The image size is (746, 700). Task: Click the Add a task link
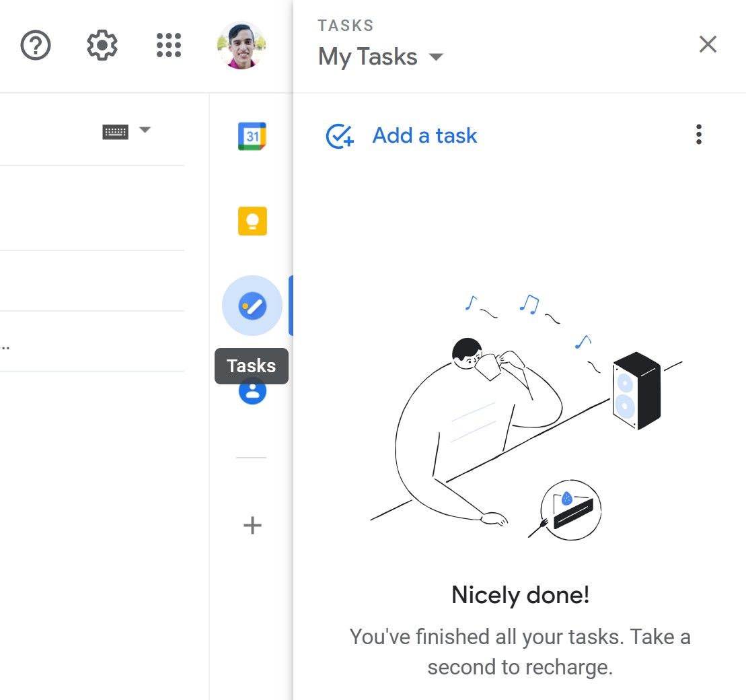[424, 135]
